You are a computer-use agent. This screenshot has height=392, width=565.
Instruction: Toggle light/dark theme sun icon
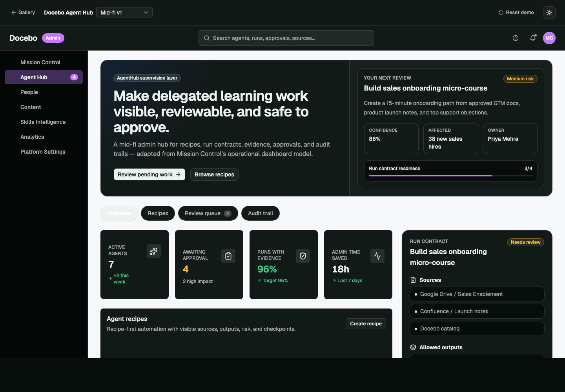tap(549, 13)
